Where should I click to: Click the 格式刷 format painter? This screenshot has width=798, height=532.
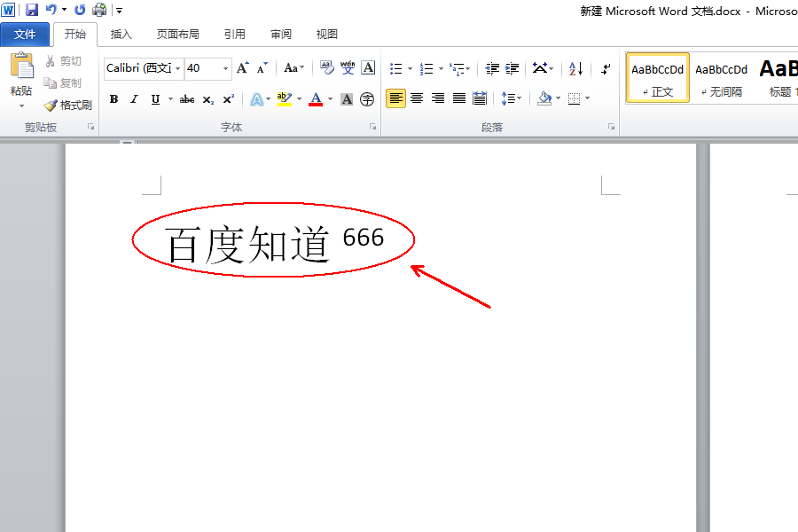[68, 106]
